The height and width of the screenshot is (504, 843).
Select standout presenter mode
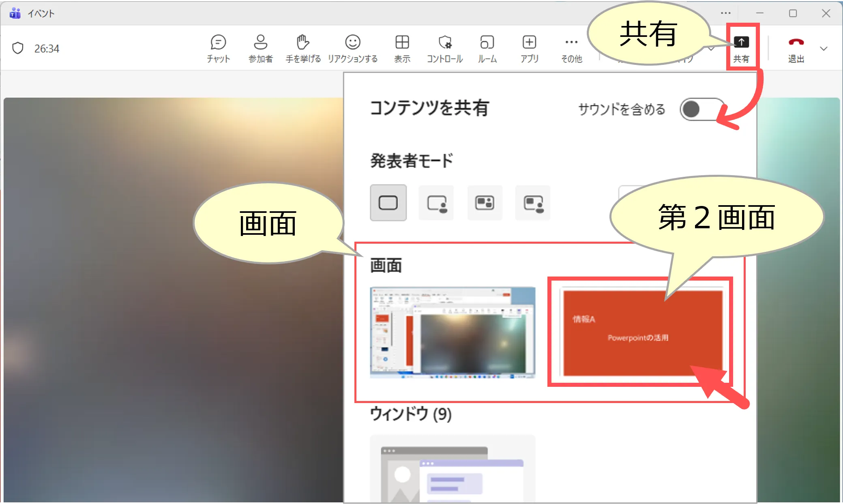point(436,203)
